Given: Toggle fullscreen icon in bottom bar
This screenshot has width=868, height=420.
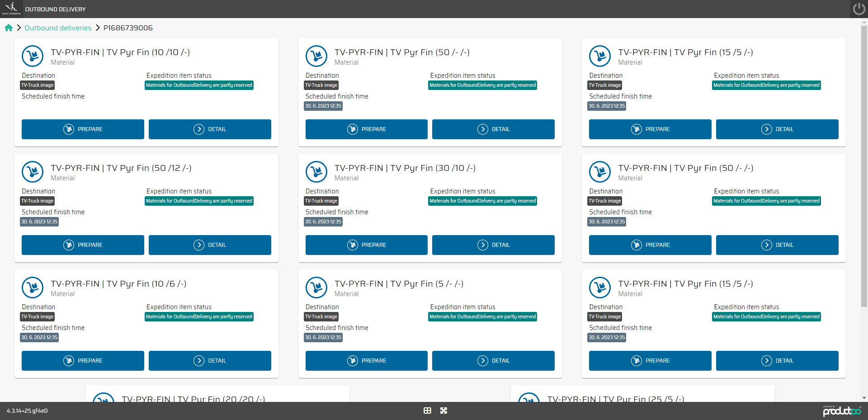Looking at the screenshot, I should tap(443, 411).
